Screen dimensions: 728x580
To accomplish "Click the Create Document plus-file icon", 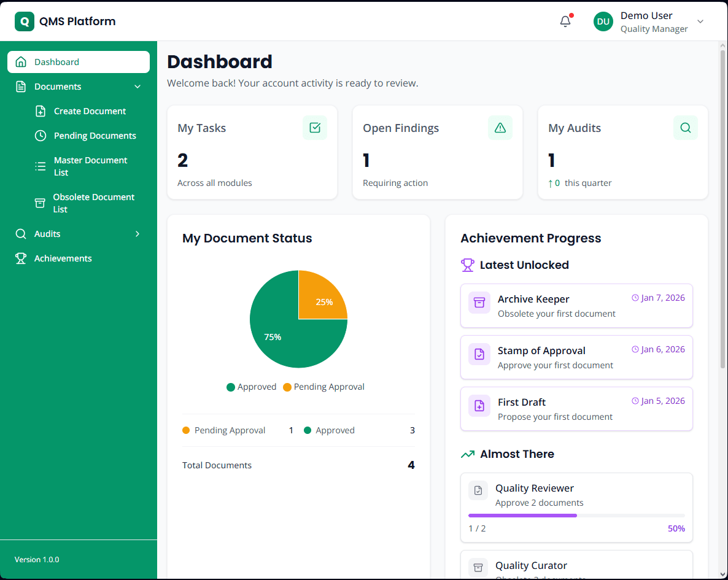I will tap(41, 111).
